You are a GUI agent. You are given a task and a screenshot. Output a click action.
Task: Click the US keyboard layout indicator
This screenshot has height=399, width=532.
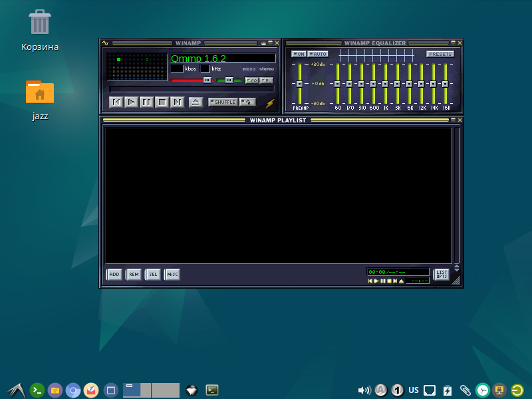coord(414,390)
